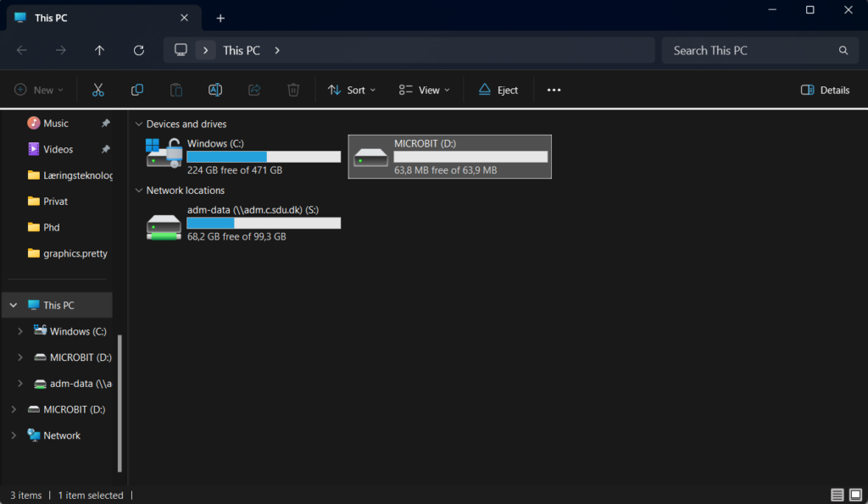Open the New dropdown menu

pos(39,90)
